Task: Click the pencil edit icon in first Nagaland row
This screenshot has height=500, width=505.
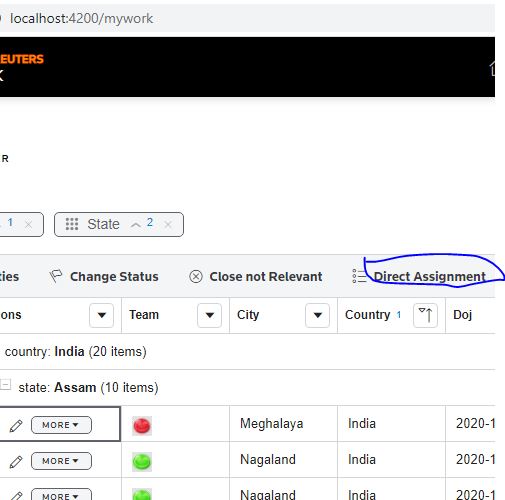Action: (16, 461)
